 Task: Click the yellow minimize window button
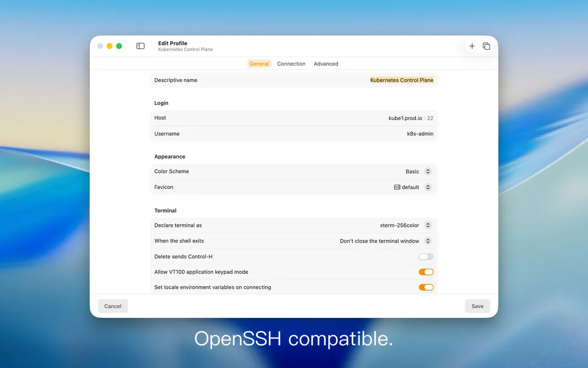click(x=110, y=46)
